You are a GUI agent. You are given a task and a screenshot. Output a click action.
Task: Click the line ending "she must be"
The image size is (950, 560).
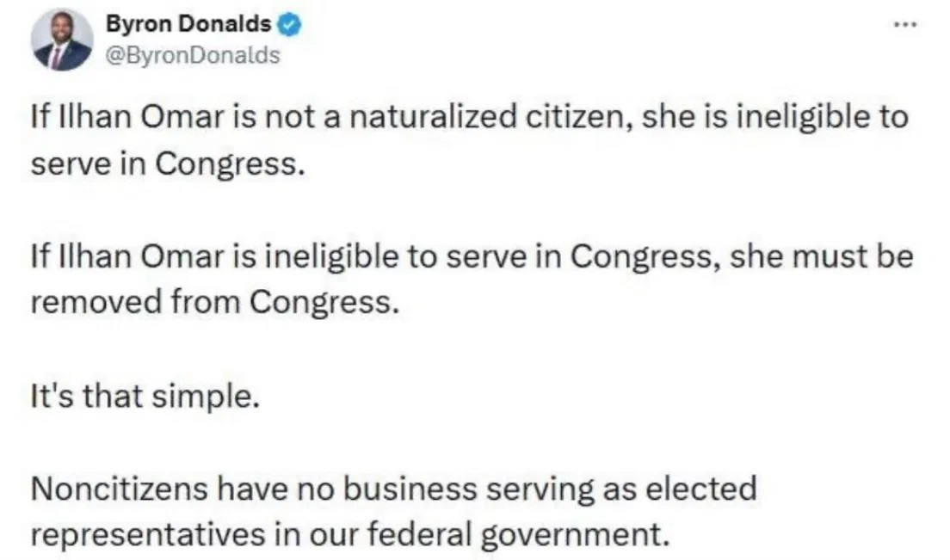tap(472, 257)
